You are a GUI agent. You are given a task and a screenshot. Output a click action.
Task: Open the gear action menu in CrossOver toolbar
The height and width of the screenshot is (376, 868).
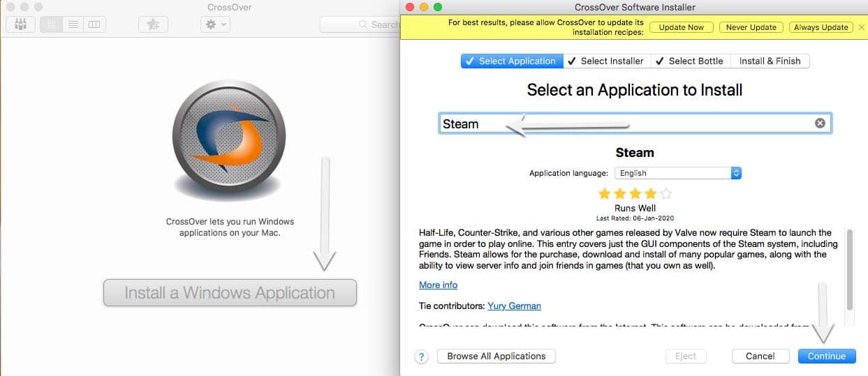[x=214, y=24]
